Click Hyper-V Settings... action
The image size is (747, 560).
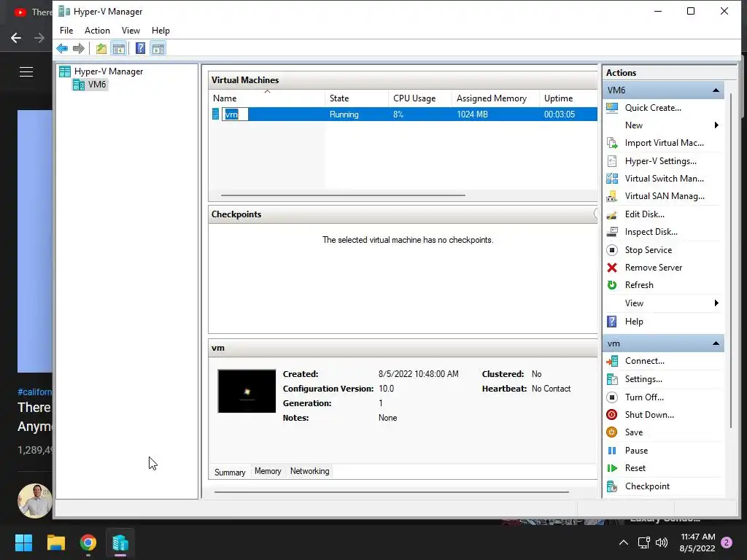pyautogui.click(x=660, y=161)
